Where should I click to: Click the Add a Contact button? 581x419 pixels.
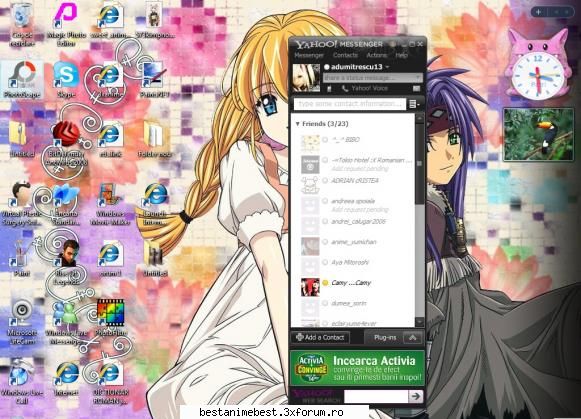point(320,337)
